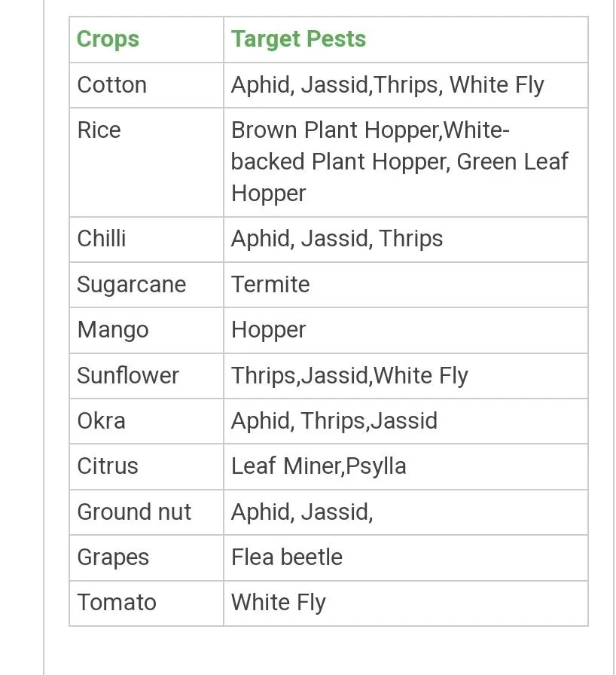Image resolution: width=616 pixels, height=675 pixels.
Task: Select the Cotton crop cell
Action: pyautogui.click(x=112, y=84)
